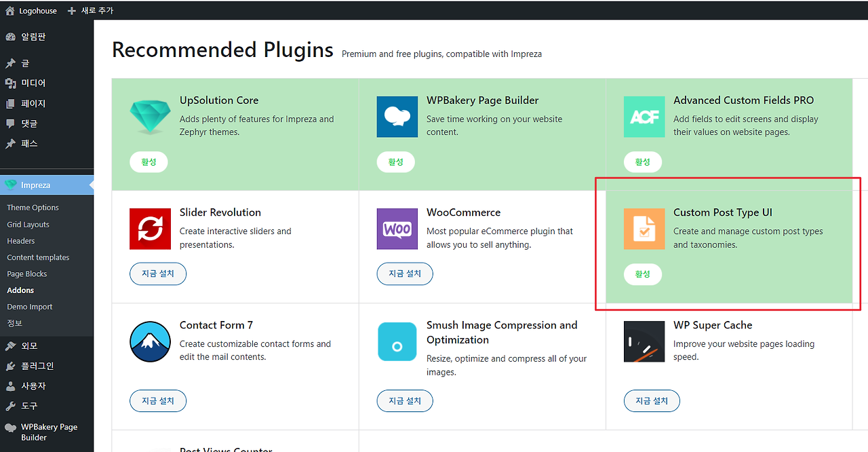
Task: Click the Logohouse home icon
Action: [10, 11]
